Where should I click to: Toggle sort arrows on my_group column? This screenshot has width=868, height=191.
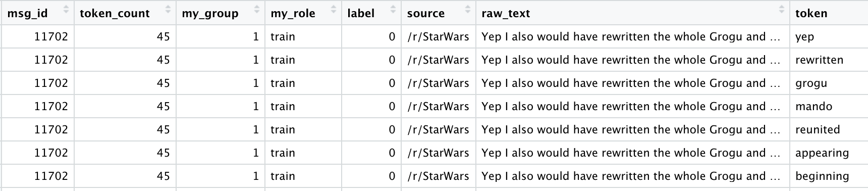pos(257,9)
